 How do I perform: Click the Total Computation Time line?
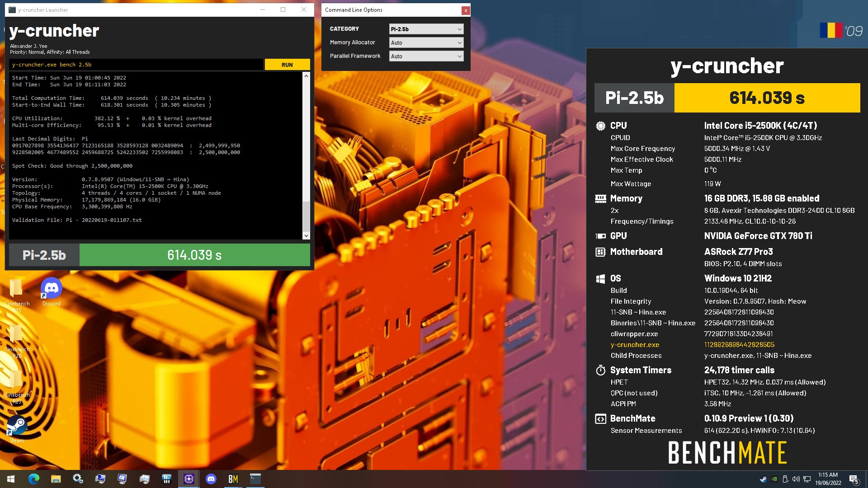[112, 98]
